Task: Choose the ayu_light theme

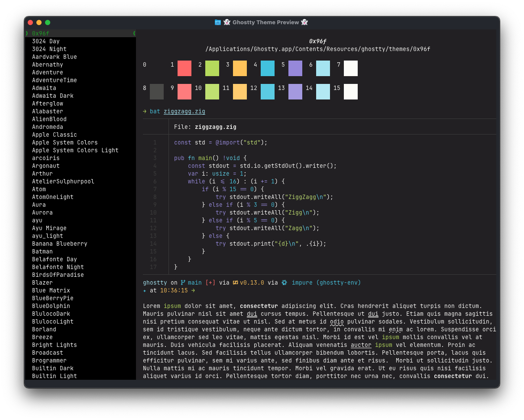Action: click(48, 236)
